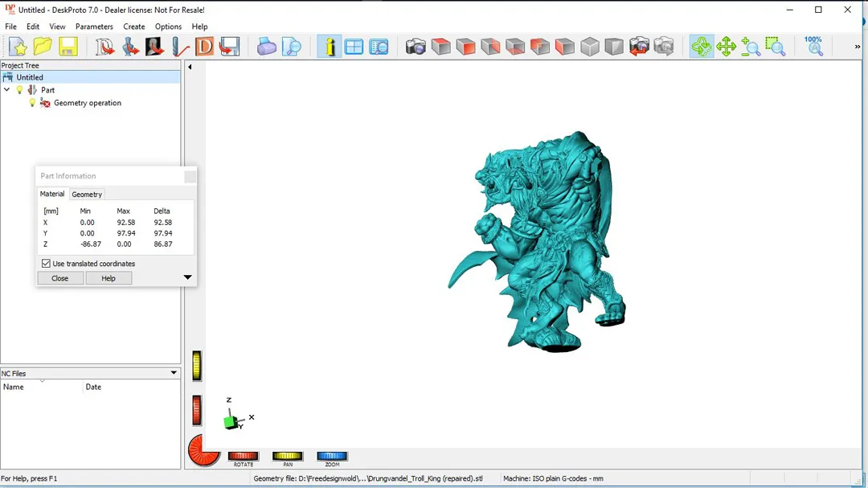Open Print Preview with the magnifier page icon
Viewport: 868px width, 488px height.
(291, 47)
